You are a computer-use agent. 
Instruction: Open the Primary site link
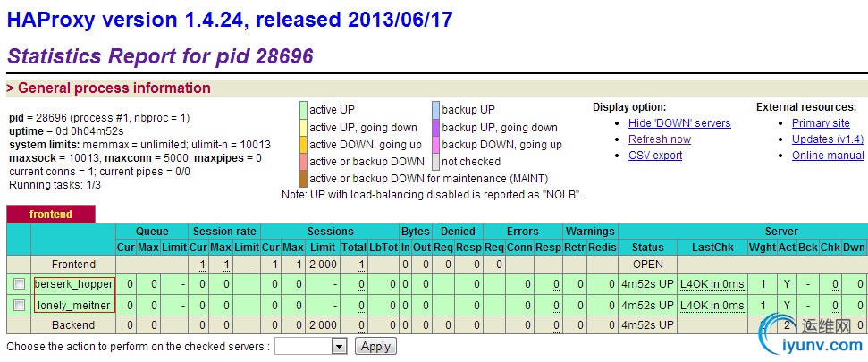click(821, 122)
